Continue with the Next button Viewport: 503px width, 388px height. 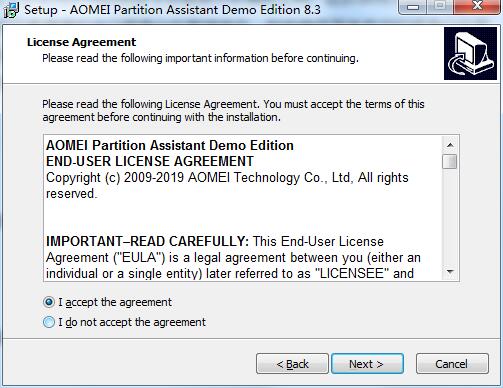pyautogui.click(x=367, y=364)
